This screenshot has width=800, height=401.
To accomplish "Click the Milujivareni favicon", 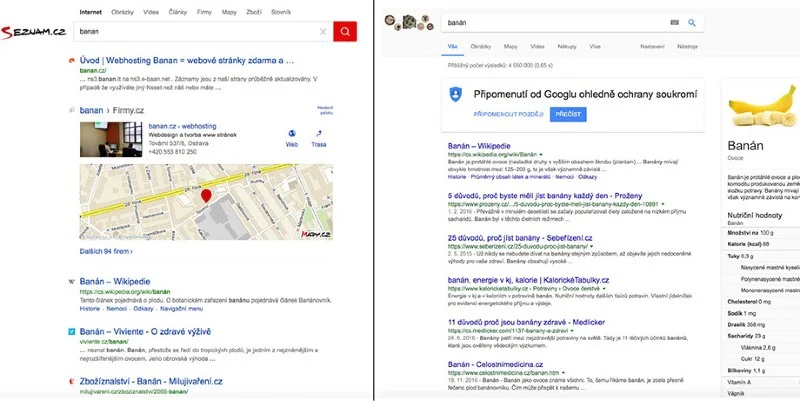I will click(72, 381).
